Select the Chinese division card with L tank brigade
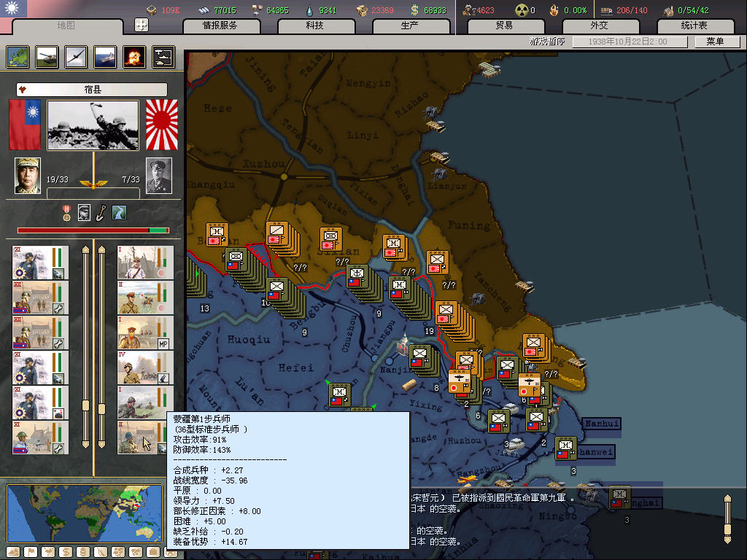The height and width of the screenshot is (560, 747). click(41, 402)
